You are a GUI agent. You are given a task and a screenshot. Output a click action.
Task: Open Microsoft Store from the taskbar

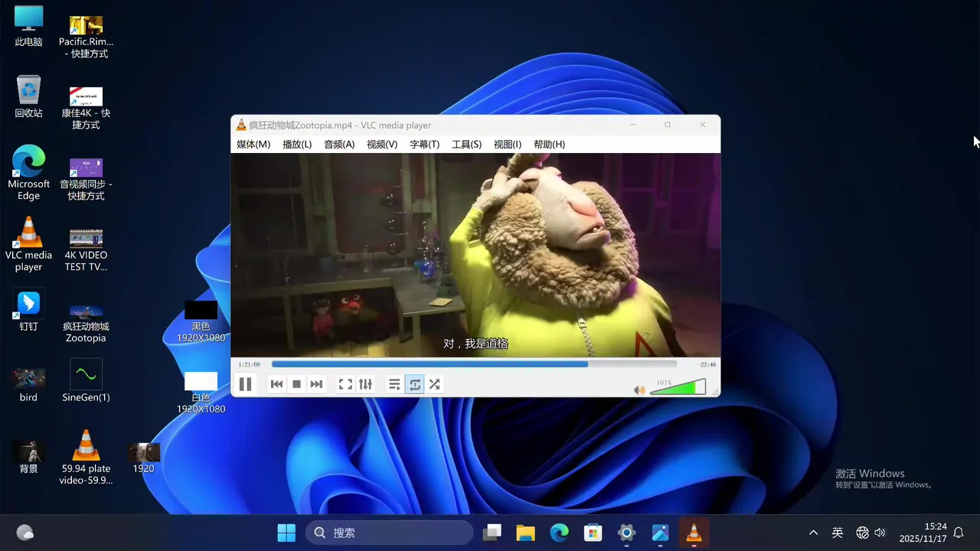click(x=593, y=533)
